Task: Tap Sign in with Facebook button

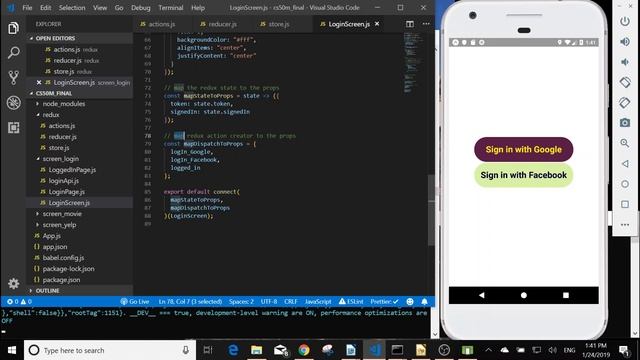Action: 524,175
